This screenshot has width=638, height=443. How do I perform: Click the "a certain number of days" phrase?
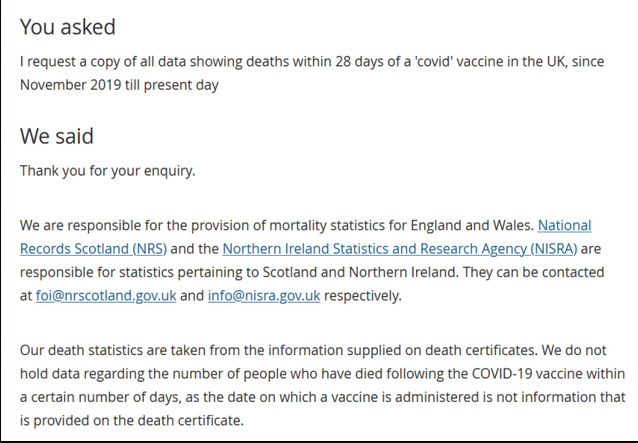tap(100, 397)
